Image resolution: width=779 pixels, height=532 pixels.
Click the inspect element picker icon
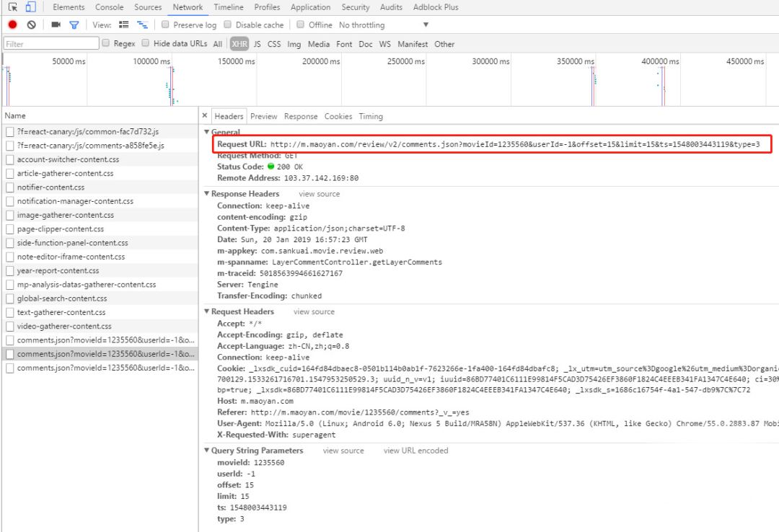(x=13, y=7)
